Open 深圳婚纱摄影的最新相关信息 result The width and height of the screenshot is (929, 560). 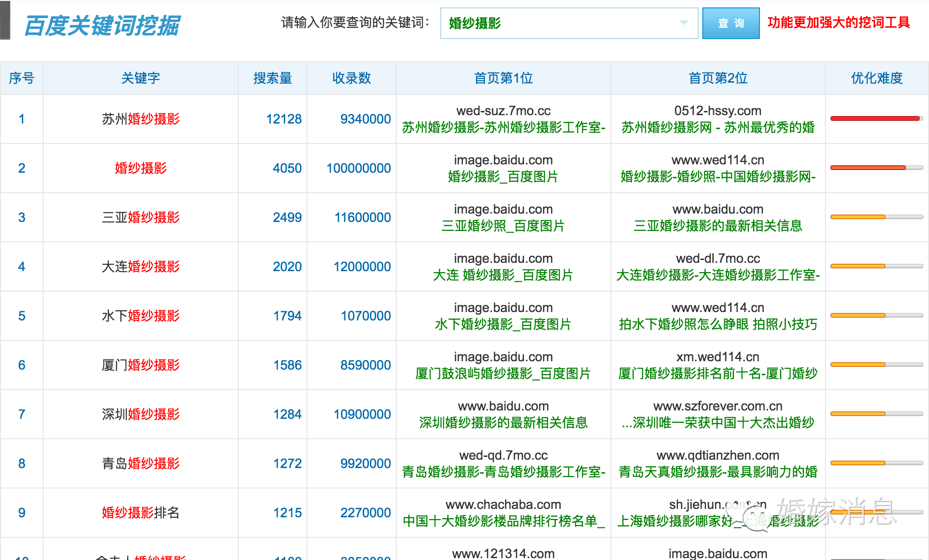pyautogui.click(x=504, y=423)
